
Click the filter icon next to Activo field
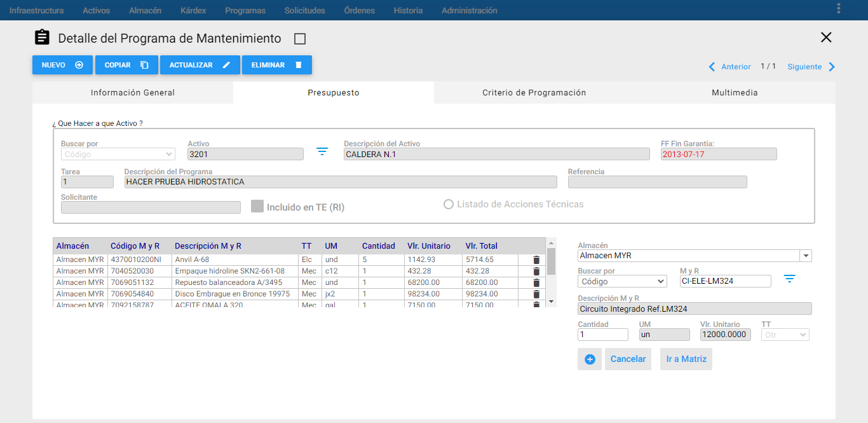click(x=322, y=152)
